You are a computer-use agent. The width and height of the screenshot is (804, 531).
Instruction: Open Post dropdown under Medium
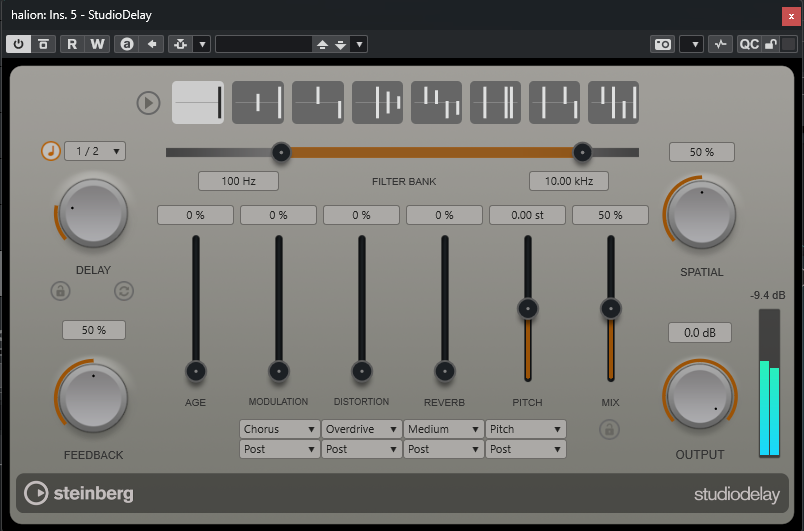(x=444, y=449)
